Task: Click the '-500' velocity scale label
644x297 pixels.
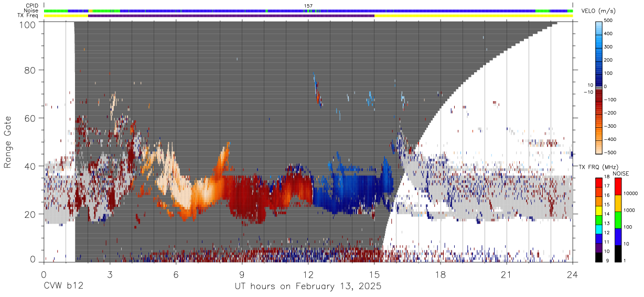Action: [610, 152]
